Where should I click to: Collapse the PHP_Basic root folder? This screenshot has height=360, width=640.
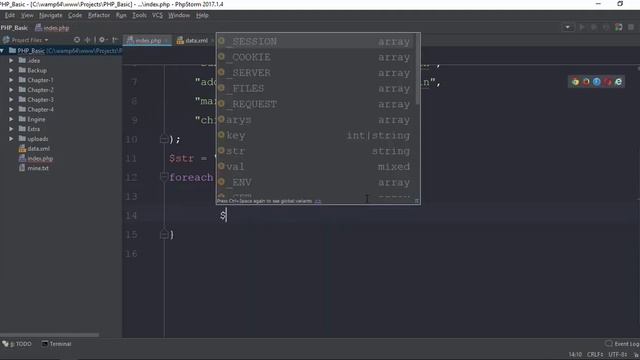[2, 51]
